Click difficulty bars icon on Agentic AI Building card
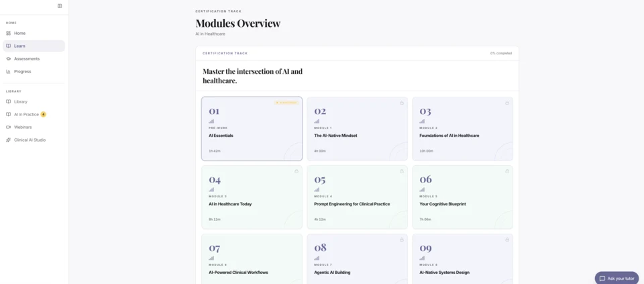This screenshot has width=644, height=284. click(317, 258)
